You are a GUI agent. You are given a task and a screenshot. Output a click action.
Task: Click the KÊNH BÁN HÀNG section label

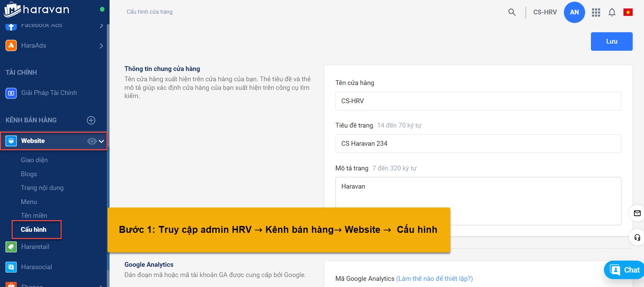(31, 120)
